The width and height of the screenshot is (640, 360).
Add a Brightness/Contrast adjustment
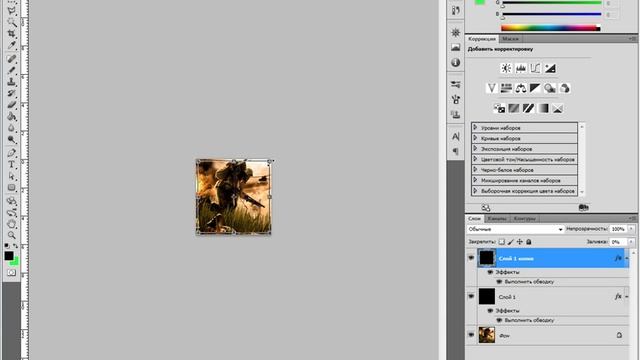point(506,68)
